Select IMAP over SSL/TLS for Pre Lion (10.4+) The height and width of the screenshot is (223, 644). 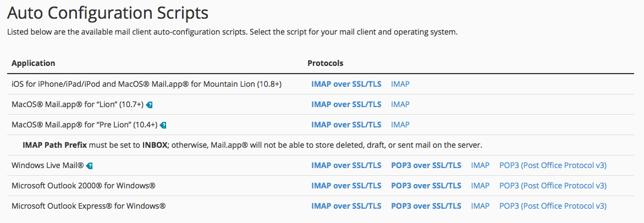coord(346,125)
